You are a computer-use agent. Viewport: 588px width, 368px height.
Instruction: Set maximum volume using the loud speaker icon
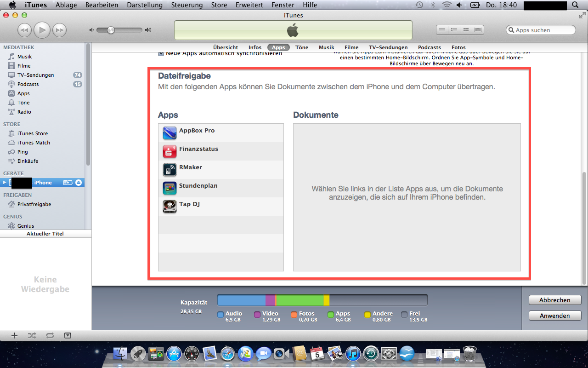148,30
